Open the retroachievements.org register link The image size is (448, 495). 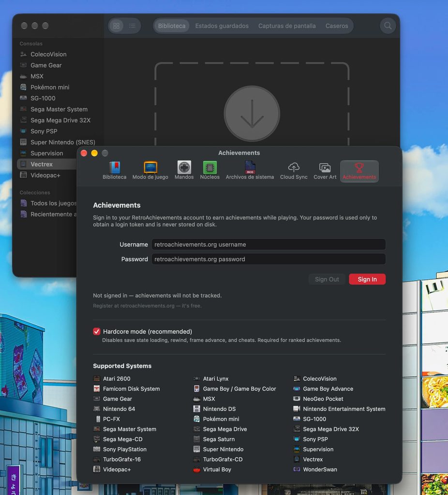pyautogui.click(x=147, y=306)
